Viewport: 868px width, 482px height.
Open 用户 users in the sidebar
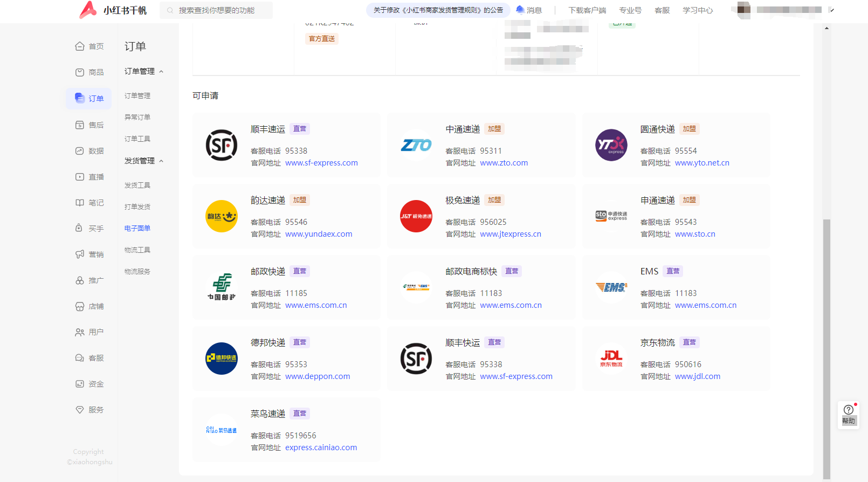click(x=89, y=332)
